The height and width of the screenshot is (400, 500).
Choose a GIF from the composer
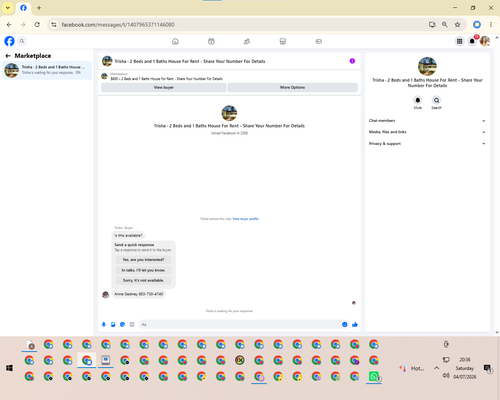132,324
